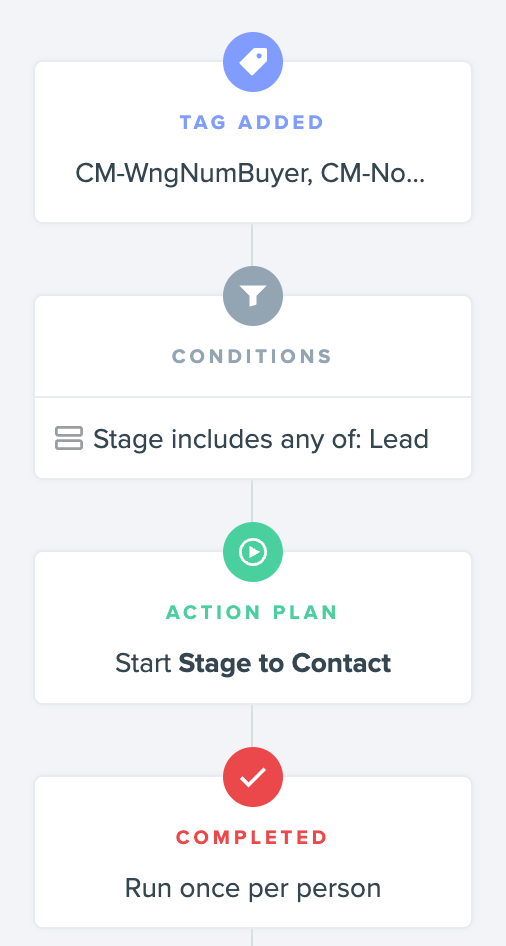The height and width of the screenshot is (946, 506).
Task: Open the CONDITIONS header section
Action: pos(253,346)
